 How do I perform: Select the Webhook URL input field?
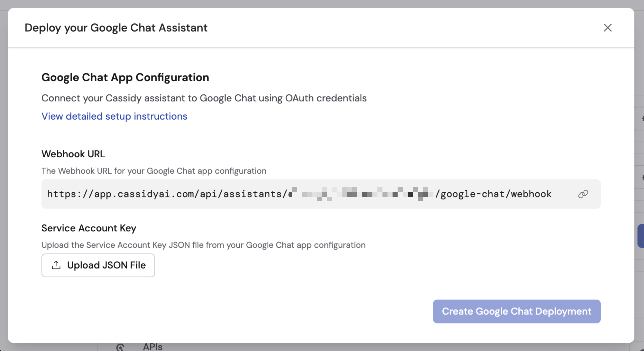302,193
